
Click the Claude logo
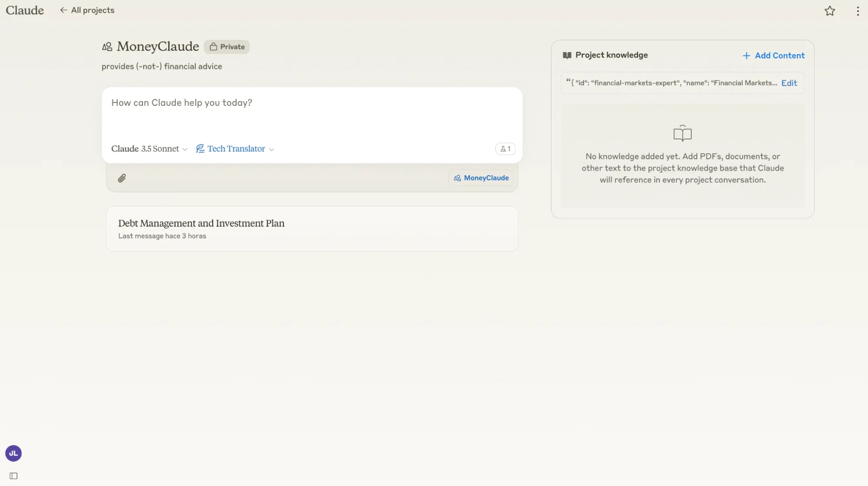[x=25, y=10]
